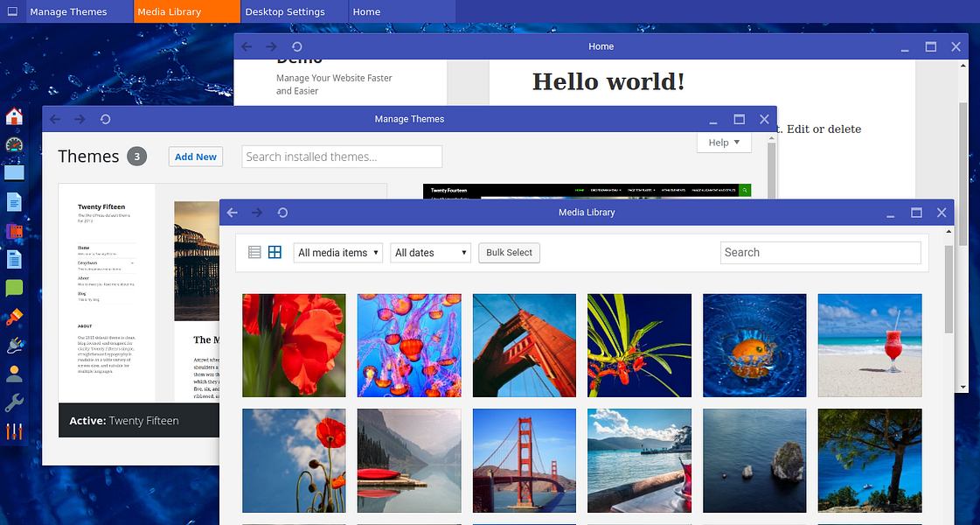980x525 pixels.
Task: Click the Twenty Fourteen theme preview
Action: tap(587, 191)
